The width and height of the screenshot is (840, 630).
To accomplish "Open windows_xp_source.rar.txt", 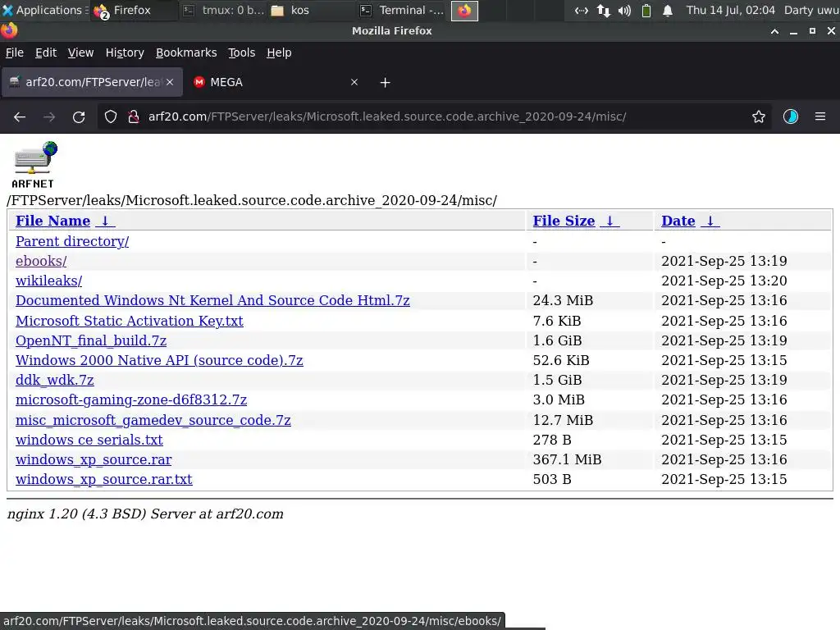I will (104, 479).
